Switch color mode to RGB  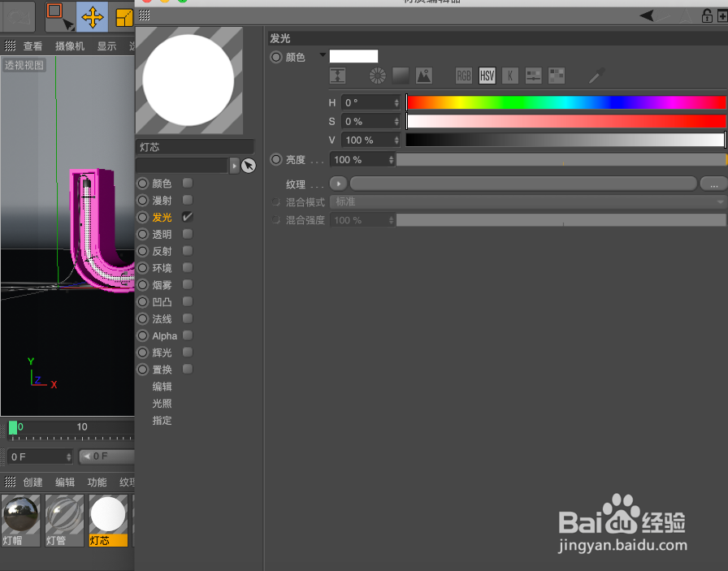coord(463,76)
